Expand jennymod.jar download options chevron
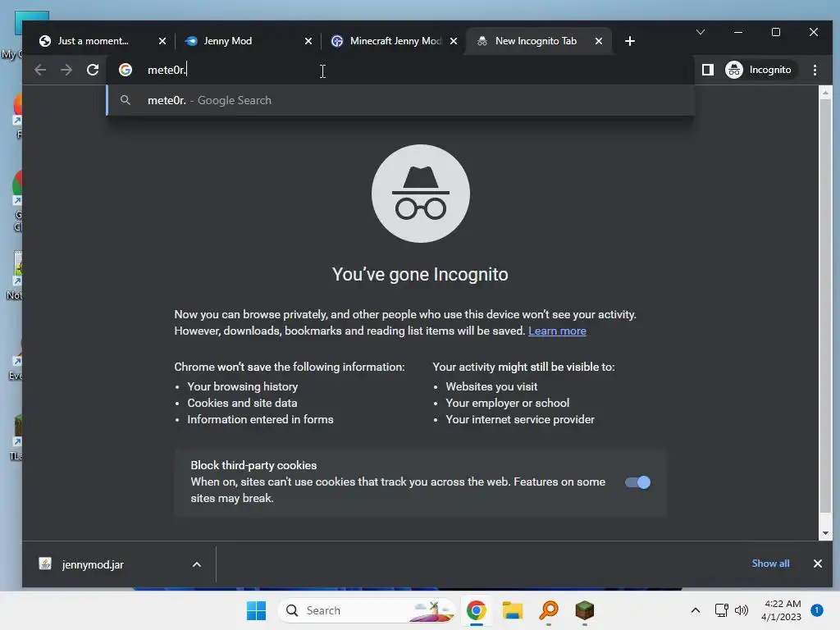Screen dimensions: 840x630 tap(197, 564)
